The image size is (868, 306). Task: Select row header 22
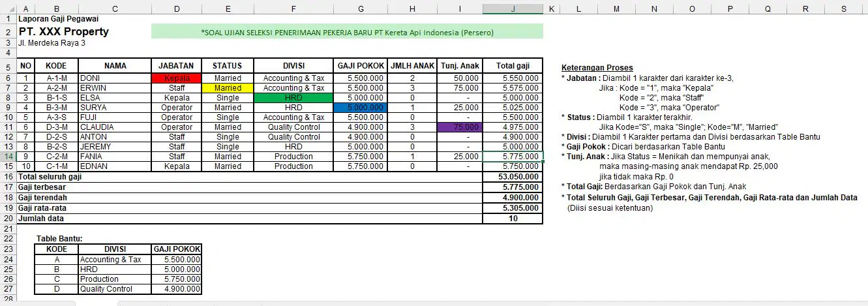tap(8, 239)
